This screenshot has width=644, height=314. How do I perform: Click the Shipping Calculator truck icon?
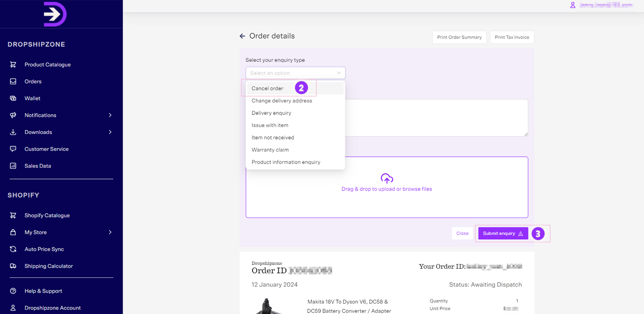tap(13, 266)
